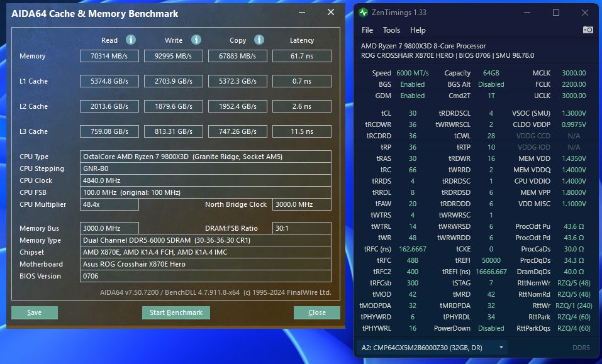Click the Close button at the bottom of AIDA64
Image resolution: width=602 pixels, height=364 pixels.
click(x=317, y=312)
